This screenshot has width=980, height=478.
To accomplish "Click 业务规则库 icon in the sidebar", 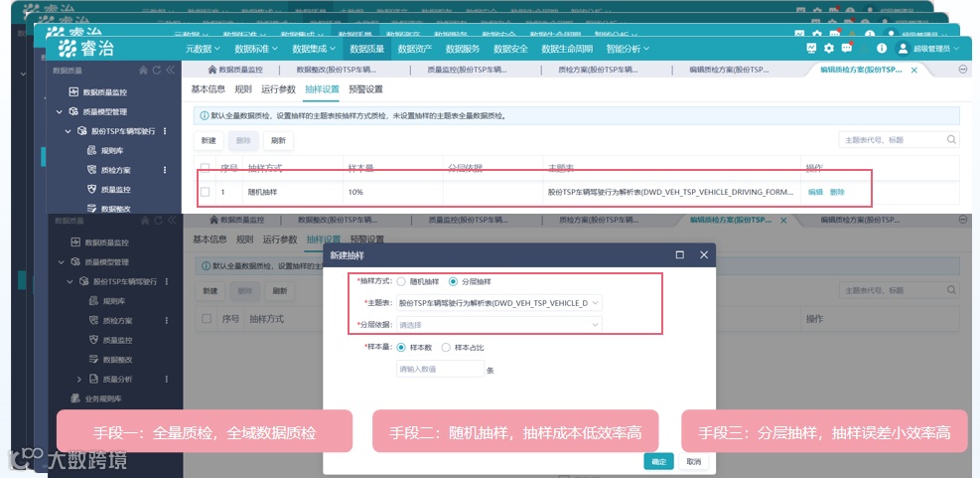I will pyautogui.click(x=75, y=398).
